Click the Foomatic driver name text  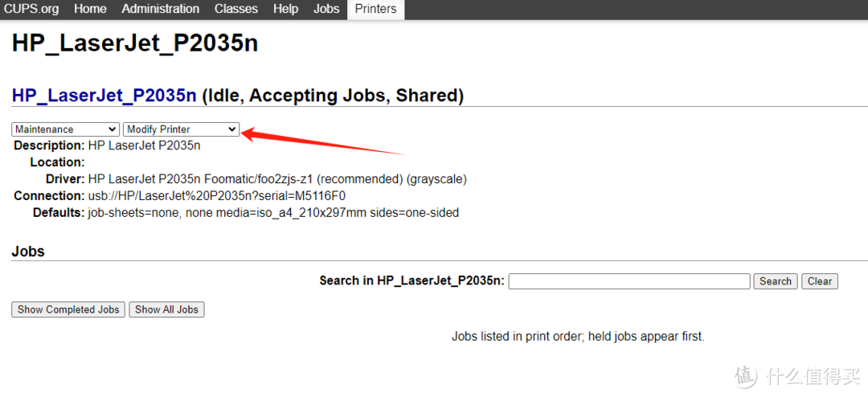pos(277,179)
